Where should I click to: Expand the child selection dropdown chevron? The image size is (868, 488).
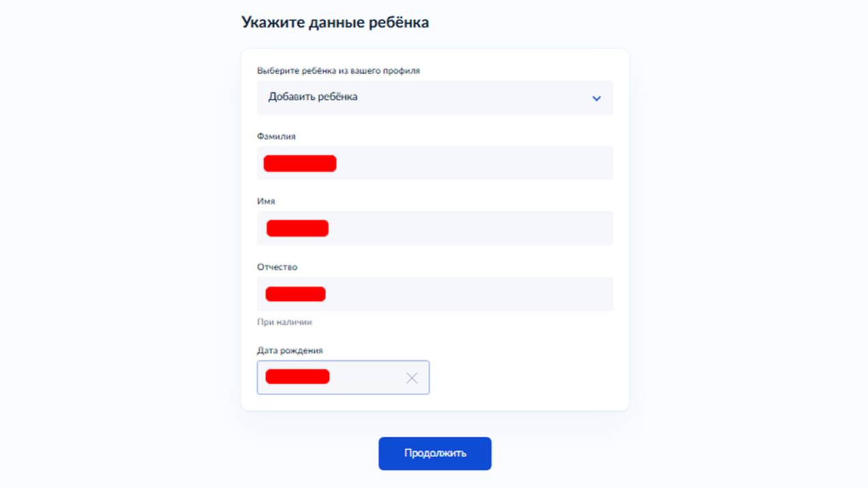[596, 98]
